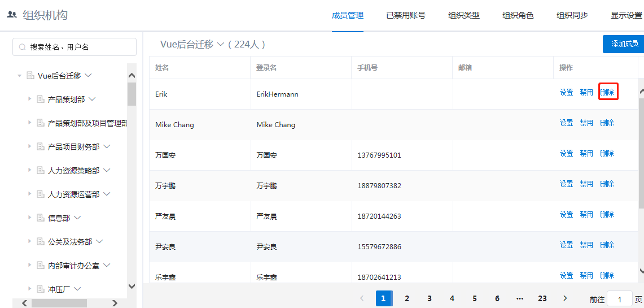644x308 pixels.
Task: Click the organization people icon beside 组织机构
Action: [x=12, y=15]
